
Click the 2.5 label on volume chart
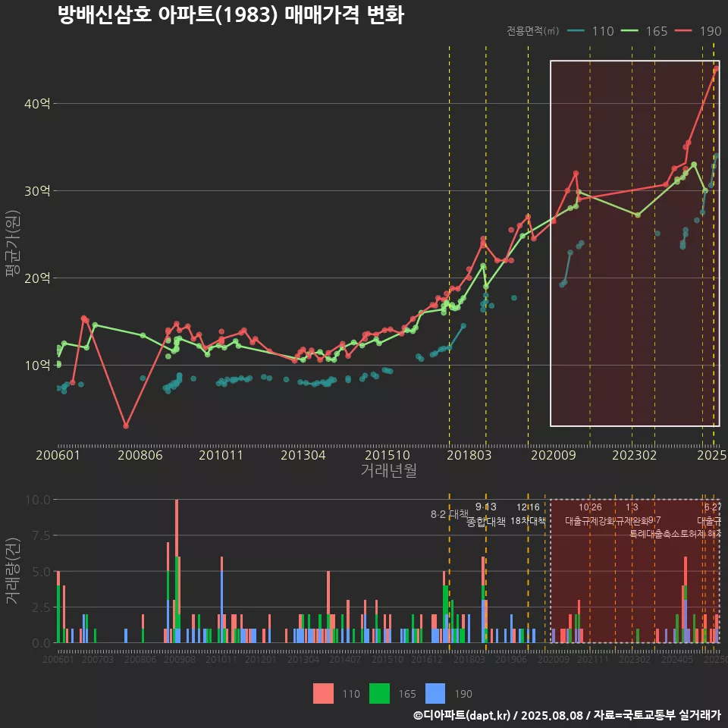tap(41, 607)
